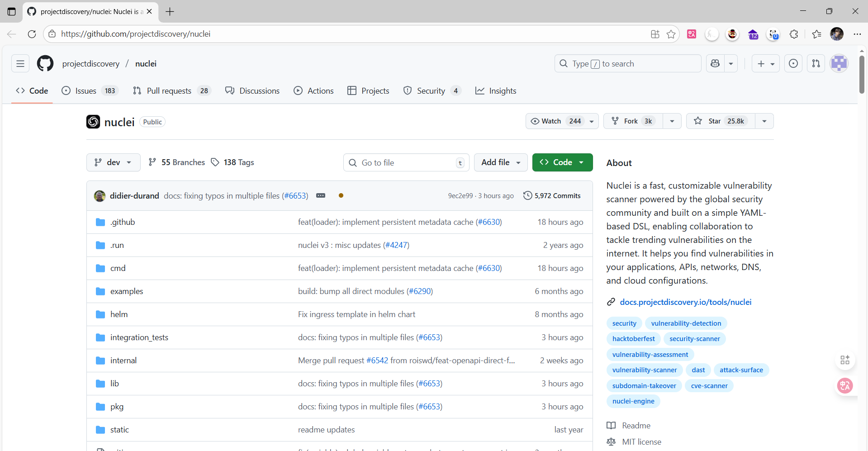868x451 pixels.
Task: Click the floating QR grid icon
Action: pos(844,360)
